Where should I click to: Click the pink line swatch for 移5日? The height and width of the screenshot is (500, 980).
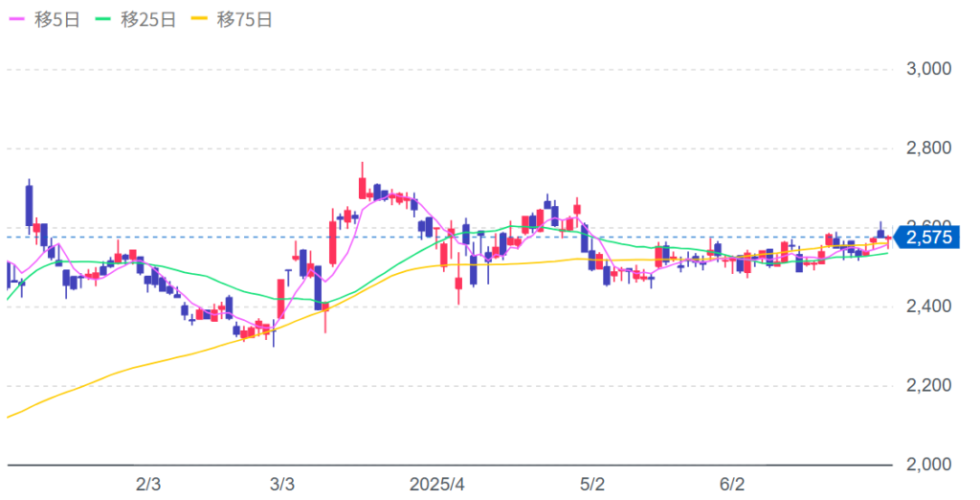click(17, 20)
